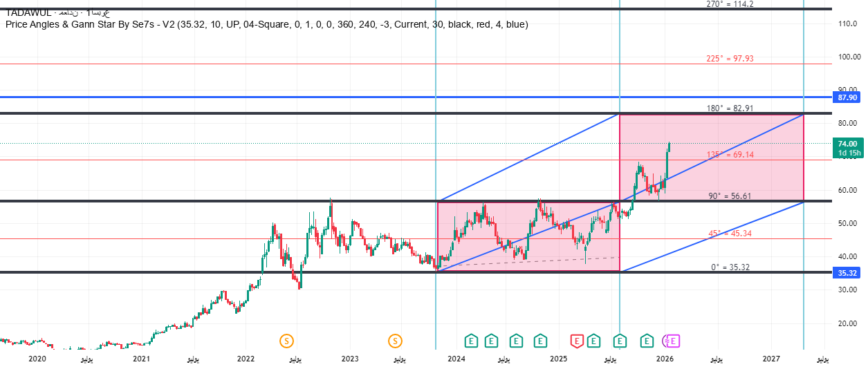Click the 2027 label on the time axis
Viewport: 868px width, 369px height.
(x=771, y=359)
